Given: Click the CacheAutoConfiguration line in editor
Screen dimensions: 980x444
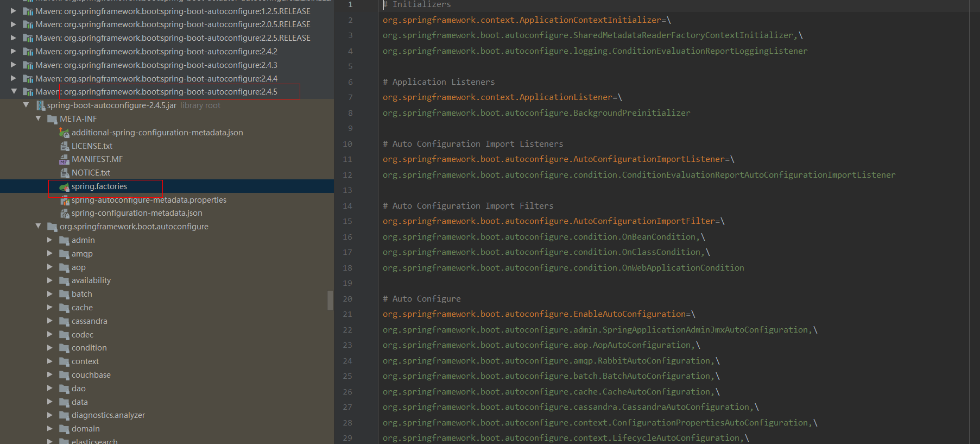Looking at the screenshot, I should point(551,391).
